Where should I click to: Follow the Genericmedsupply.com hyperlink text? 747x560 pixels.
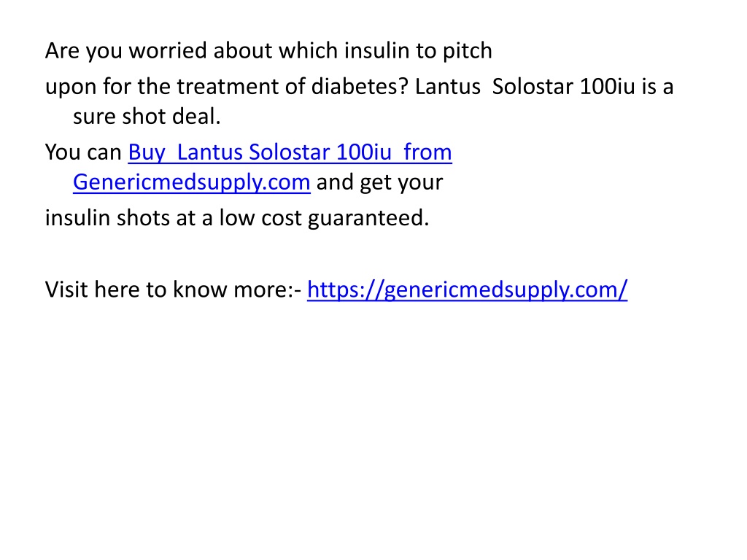192,182
